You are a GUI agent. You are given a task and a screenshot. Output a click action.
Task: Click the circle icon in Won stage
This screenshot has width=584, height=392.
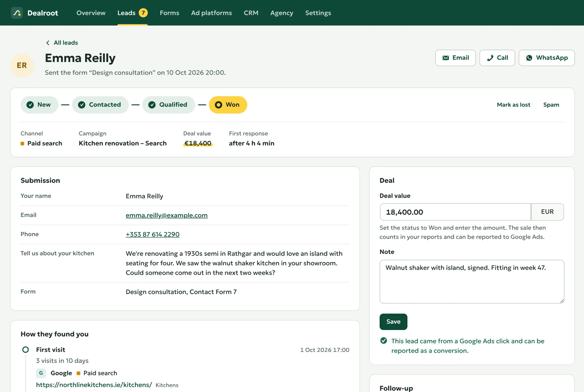[219, 105]
